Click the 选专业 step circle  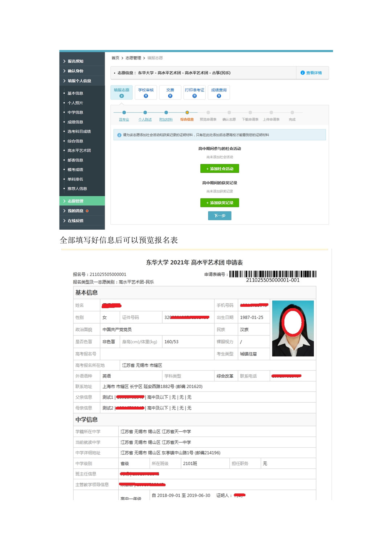pos(124,112)
